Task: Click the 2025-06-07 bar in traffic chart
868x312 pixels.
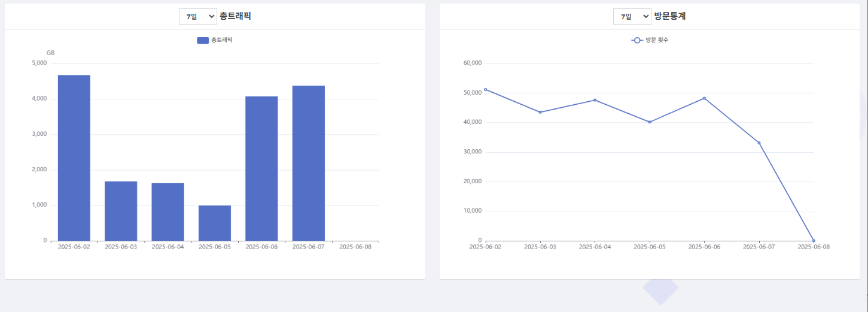Action: point(308,163)
